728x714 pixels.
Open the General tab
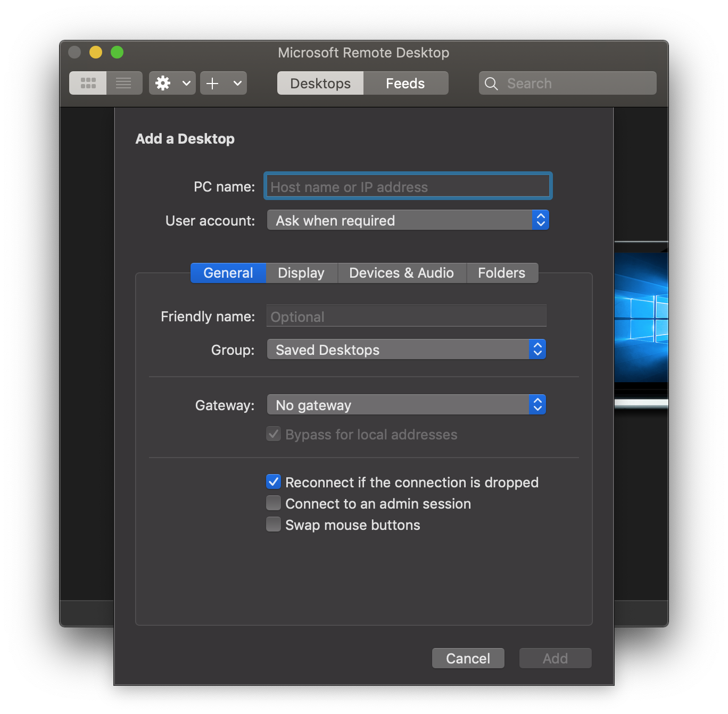pyautogui.click(x=228, y=273)
